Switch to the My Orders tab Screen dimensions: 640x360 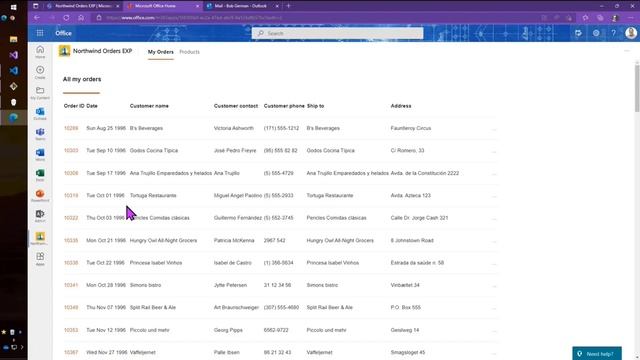click(x=160, y=52)
